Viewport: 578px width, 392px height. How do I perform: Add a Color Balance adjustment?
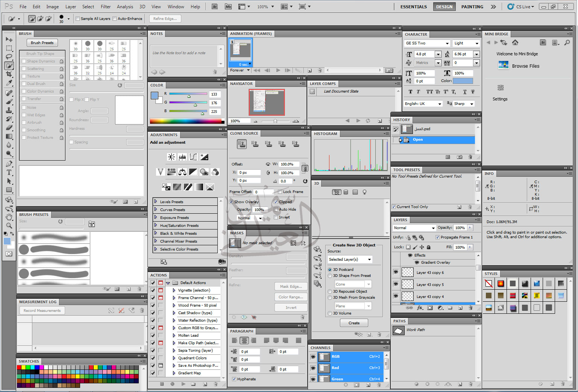182,172
